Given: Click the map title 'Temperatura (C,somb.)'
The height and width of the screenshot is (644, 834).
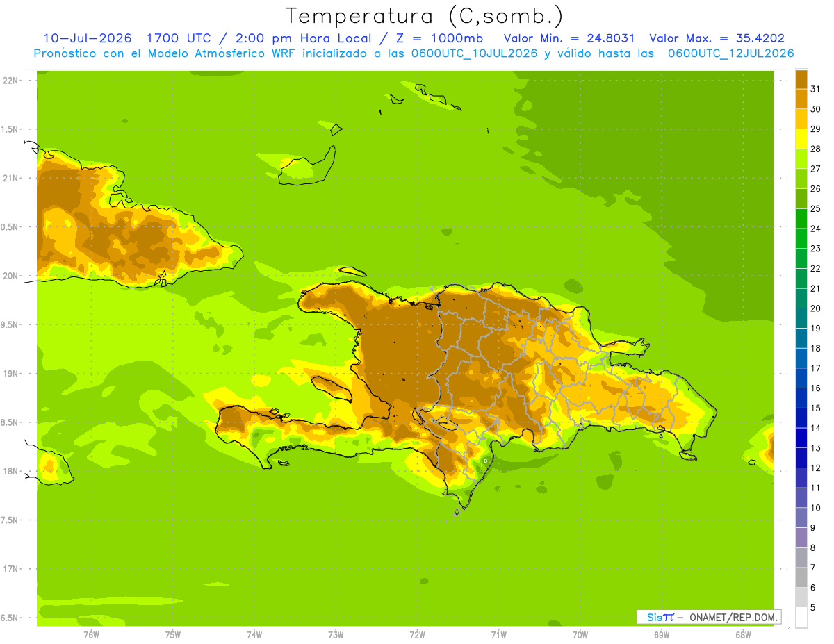Looking at the screenshot, I should click(424, 16).
